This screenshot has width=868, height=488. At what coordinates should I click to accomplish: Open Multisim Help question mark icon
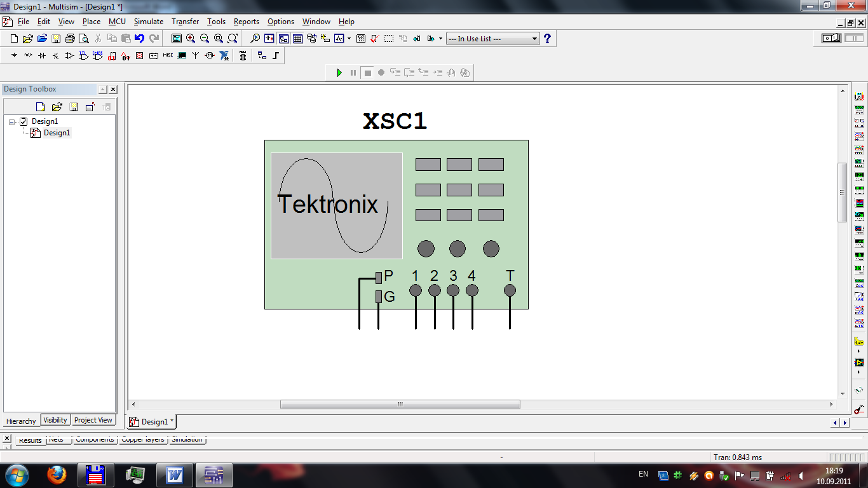point(547,39)
